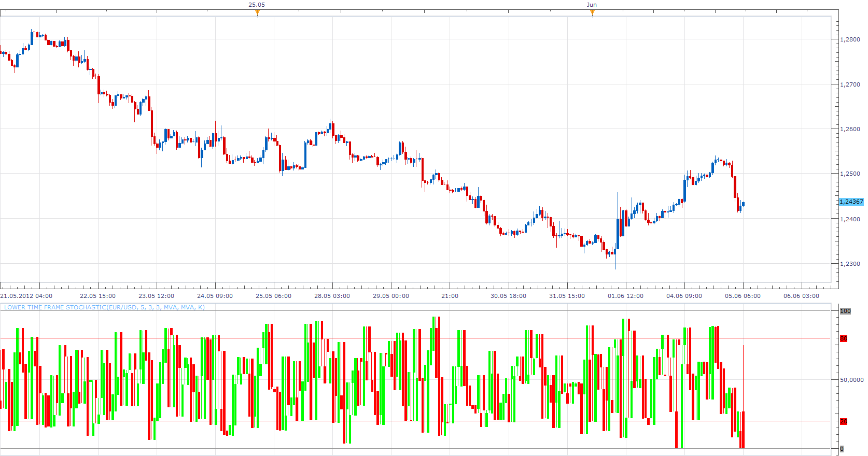The height and width of the screenshot is (456, 868).
Task: Click the 25.05 06:00 time label
Action: (x=273, y=296)
